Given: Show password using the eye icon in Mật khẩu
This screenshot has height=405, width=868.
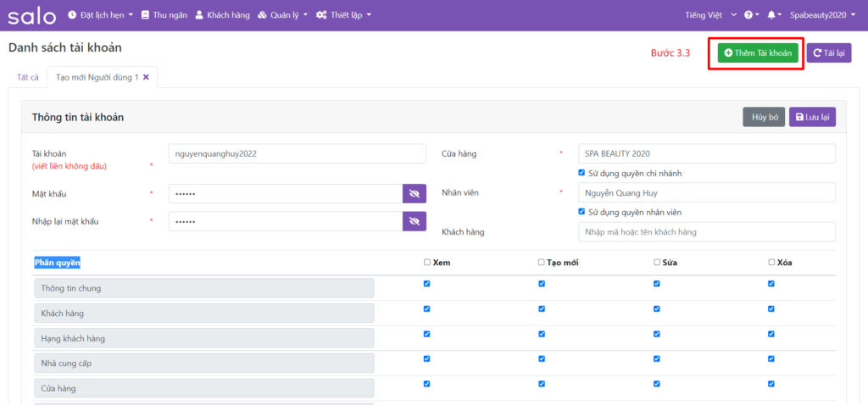Looking at the screenshot, I should [x=414, y=193].
